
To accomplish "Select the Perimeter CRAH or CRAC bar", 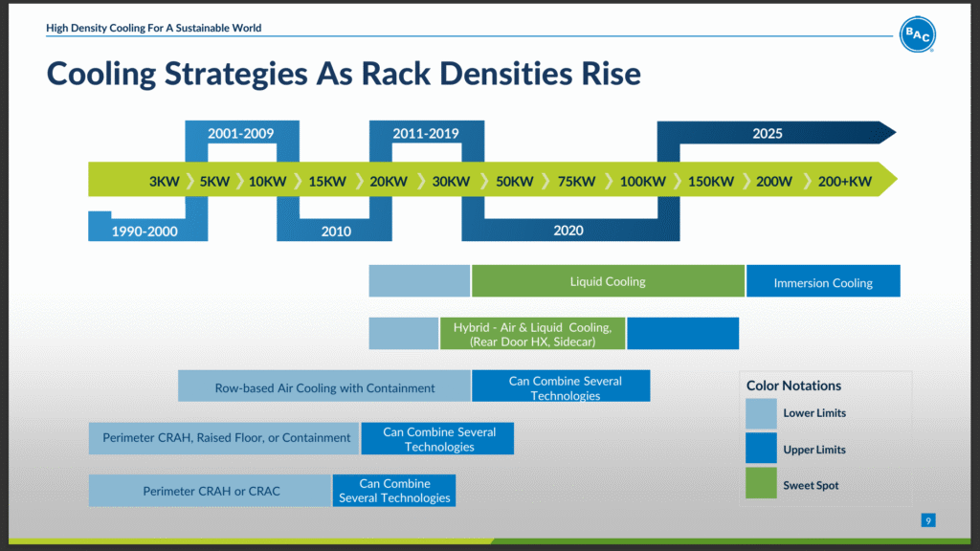I will point(211,491).
